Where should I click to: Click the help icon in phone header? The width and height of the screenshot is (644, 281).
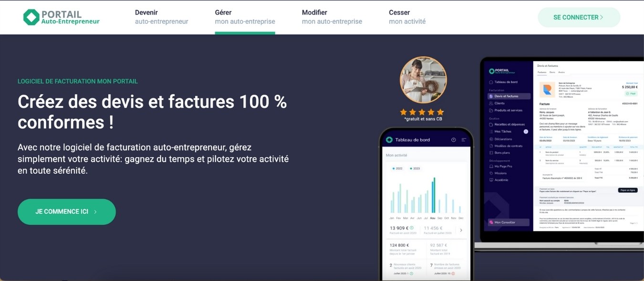click(453, 140)
